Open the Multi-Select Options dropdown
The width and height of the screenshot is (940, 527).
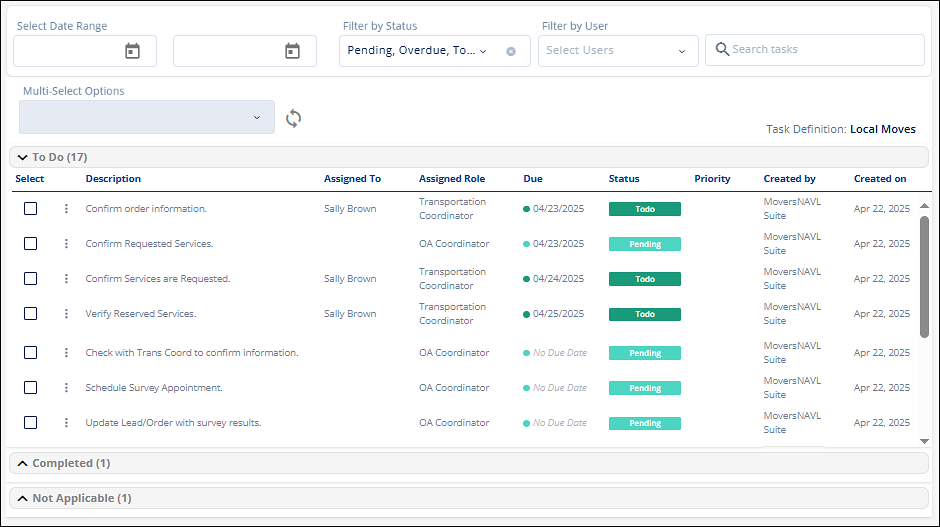coord(147,117)
